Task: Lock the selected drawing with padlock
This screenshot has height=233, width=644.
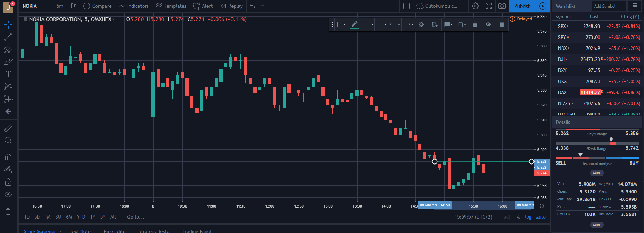Action: click(475, 24)
